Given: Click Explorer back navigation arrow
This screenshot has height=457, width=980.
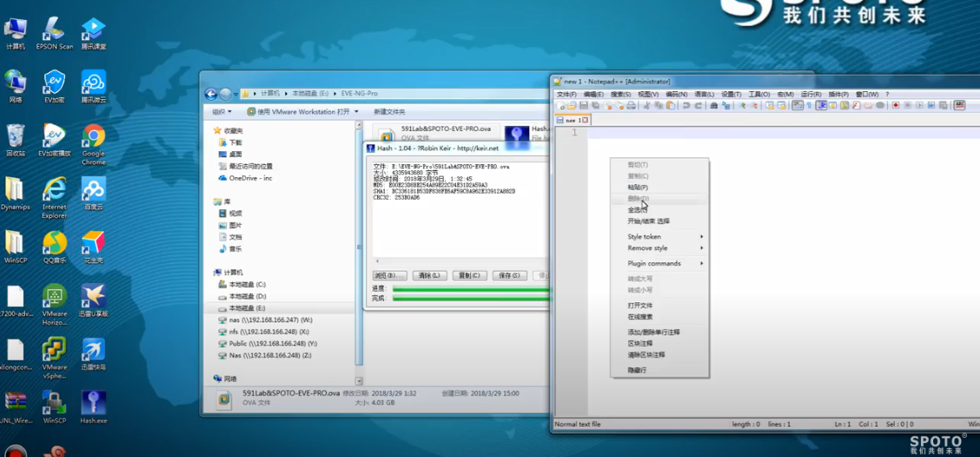Looking at the screenshot, I should [211, 94].
